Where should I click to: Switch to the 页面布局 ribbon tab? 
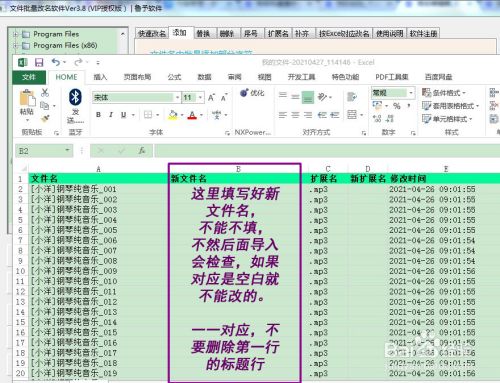tap(137, 77)
